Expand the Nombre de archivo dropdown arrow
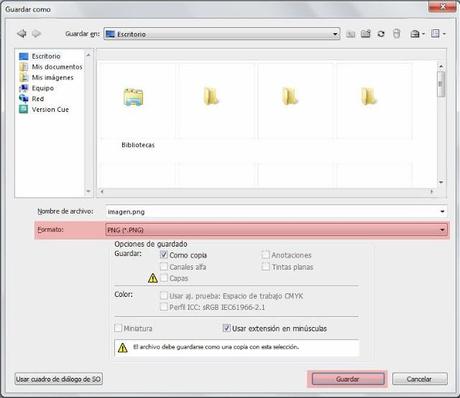This screenshot has height=398, width=460. pos(442,212)
